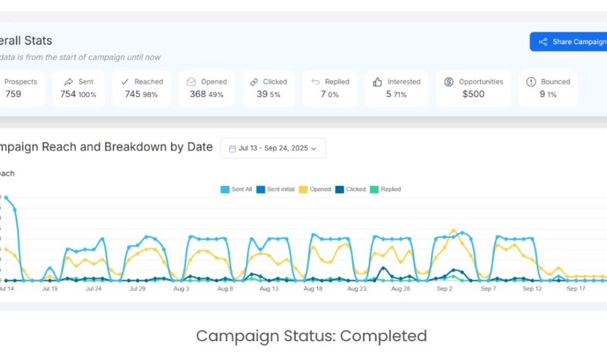Toggle the Sent initial legend series
The image size is (607, 364).
click(x=276, y=189)
